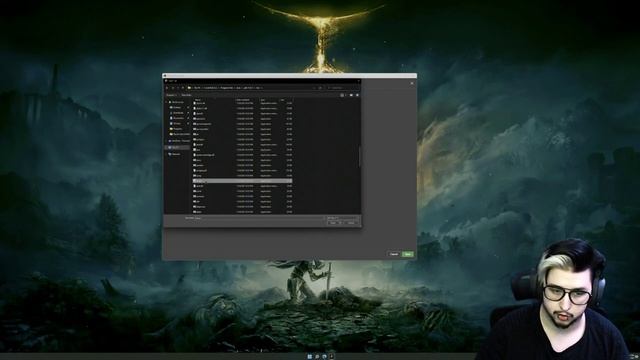640x360 pixels.
Task: Open taskbar Search icon
Action: click(317, 356)
